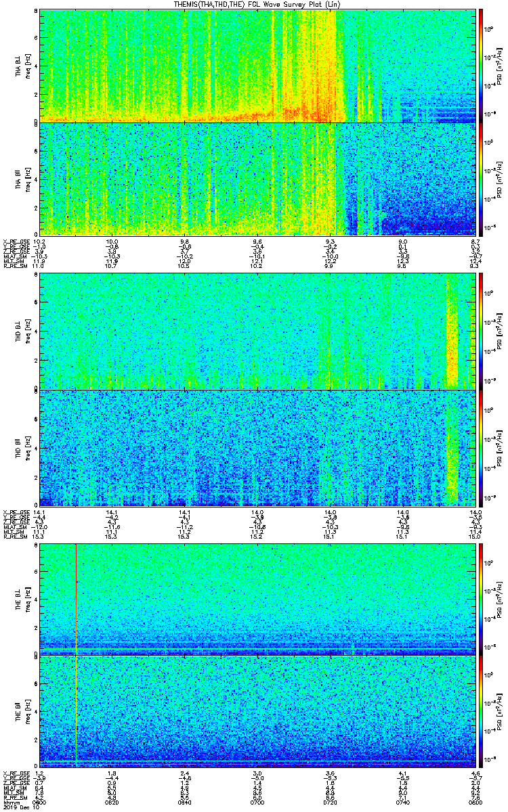Click the R_RE_SM row label under THA panels
The width and height of the screenshot is (508, 812).
(14, 267)
